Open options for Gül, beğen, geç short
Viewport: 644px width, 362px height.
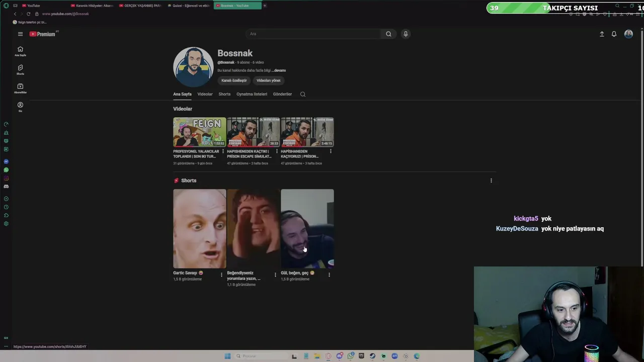[329, 275]
